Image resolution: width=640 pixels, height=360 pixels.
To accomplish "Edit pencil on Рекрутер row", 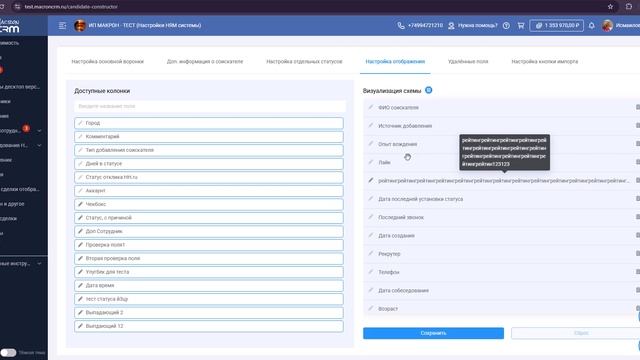I will [371, 253].
